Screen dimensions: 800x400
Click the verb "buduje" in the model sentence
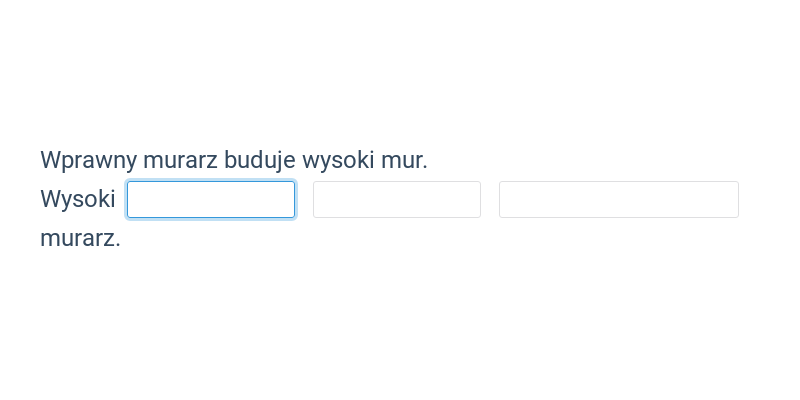pyautogui.click(x=260, y=160)
